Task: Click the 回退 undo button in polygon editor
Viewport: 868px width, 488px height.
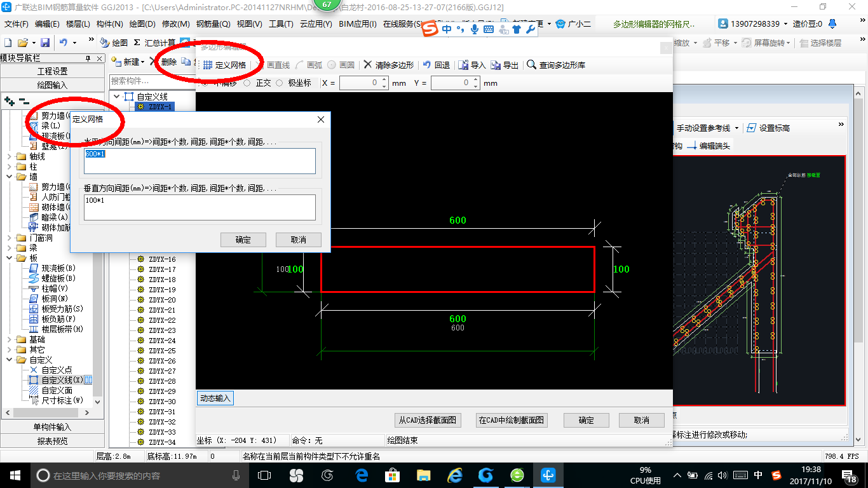Action: [x=437, y=65]
